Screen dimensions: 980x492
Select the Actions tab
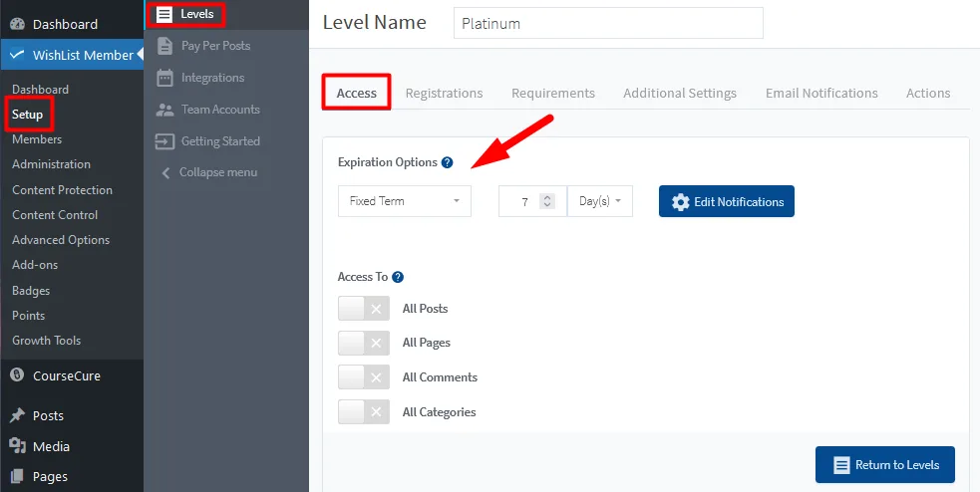[928, 93]
